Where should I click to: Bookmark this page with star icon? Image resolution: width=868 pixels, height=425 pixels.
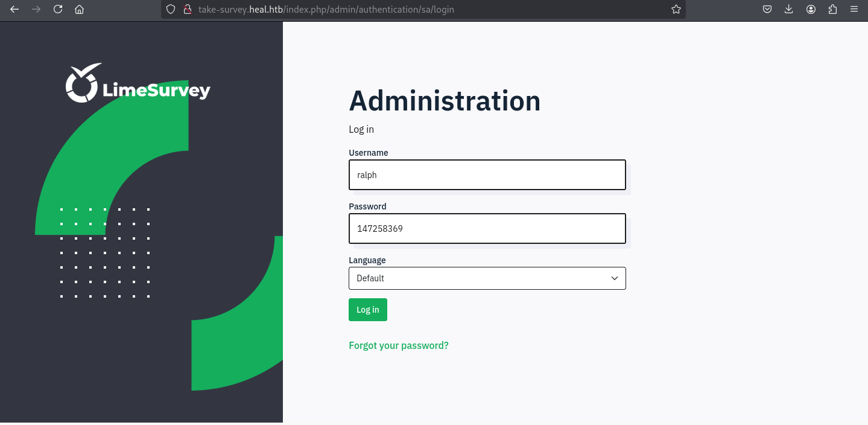pos(676,10)
